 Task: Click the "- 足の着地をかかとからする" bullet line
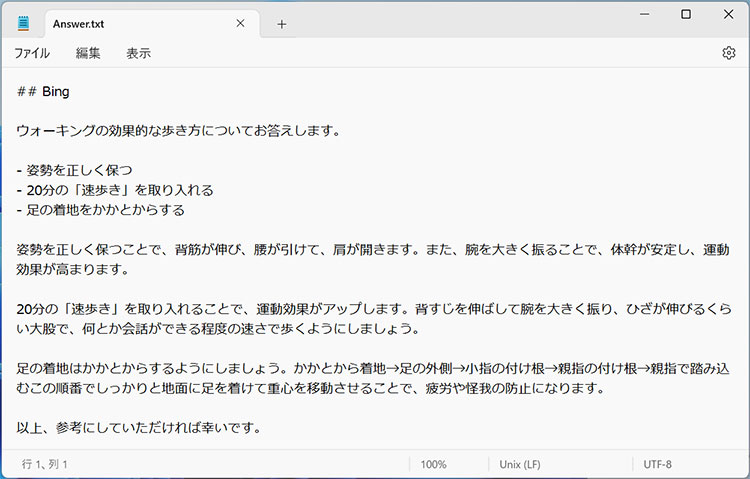[101, 210]
